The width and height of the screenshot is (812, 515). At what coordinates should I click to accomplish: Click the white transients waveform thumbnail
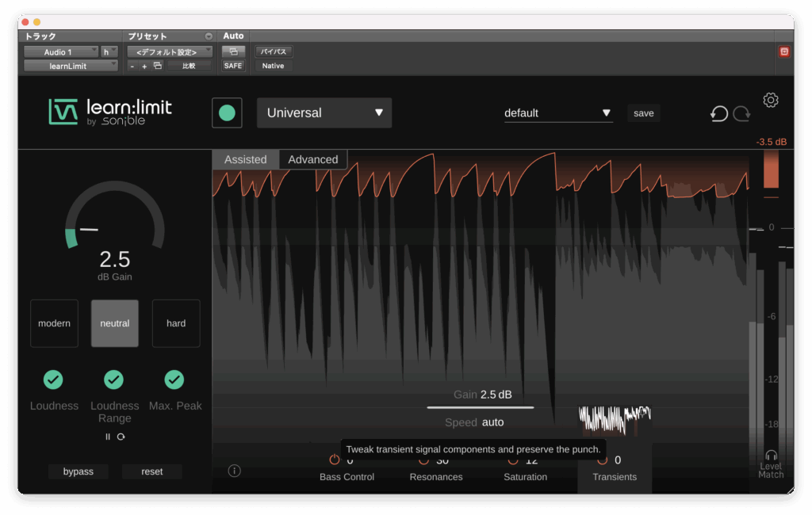pyautogui.click(x=615, y=419)
